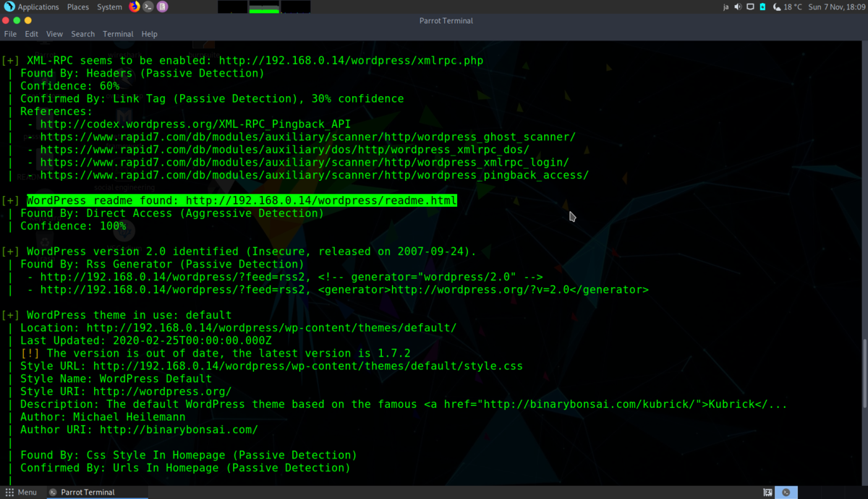The height and width of the screenshot is (499, 868).
Task: Open the Search menu
Action: click(x=82, y=34)
